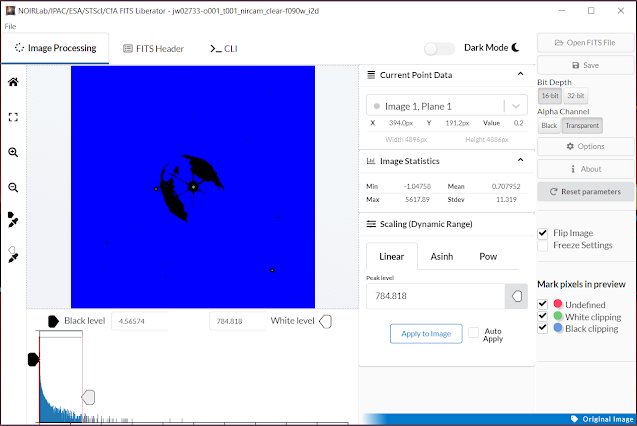Set alpha channel to Transparent
This screenshot has height=426, width=637.
[582, 125]
